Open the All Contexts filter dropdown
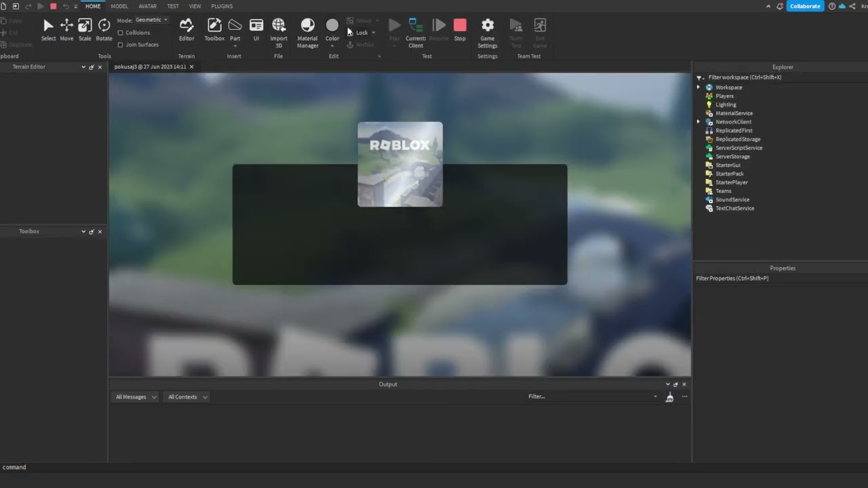Viewport: 868px width, 488px height. coord(188,397)
